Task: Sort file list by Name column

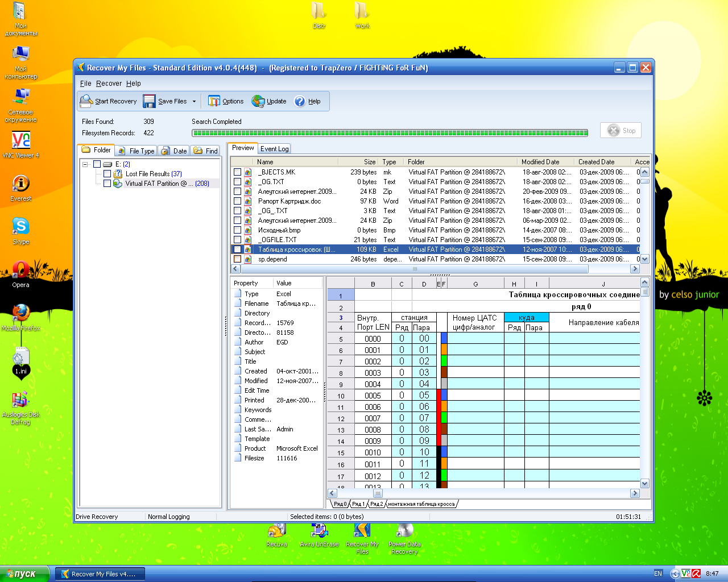Action: pos(296,162)
